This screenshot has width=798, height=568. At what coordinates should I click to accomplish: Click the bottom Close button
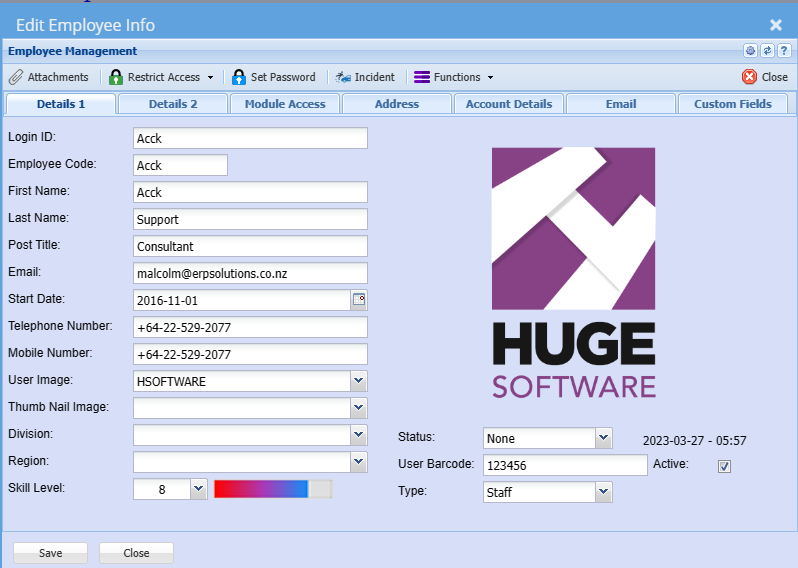tap(136, 553)
